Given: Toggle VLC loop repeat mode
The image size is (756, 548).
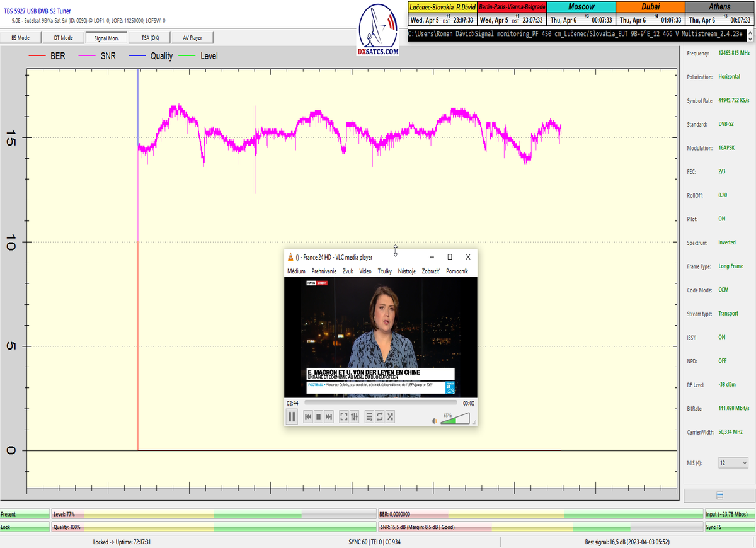Looking at the screenshot, I should pos(380,416).
